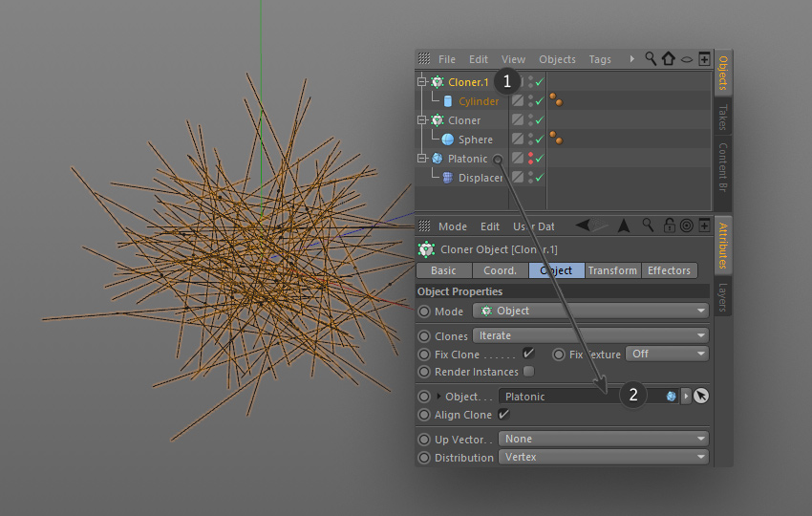Image resolution: width=812 pixels, height=516 pixels.
Task: Click the target circle icon in Attributes toolbar
Action: point(687,226)
